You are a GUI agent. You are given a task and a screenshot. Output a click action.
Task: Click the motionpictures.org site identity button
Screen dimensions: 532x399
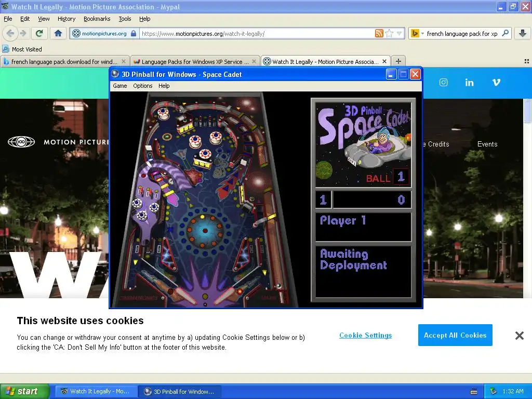[104, 33]
